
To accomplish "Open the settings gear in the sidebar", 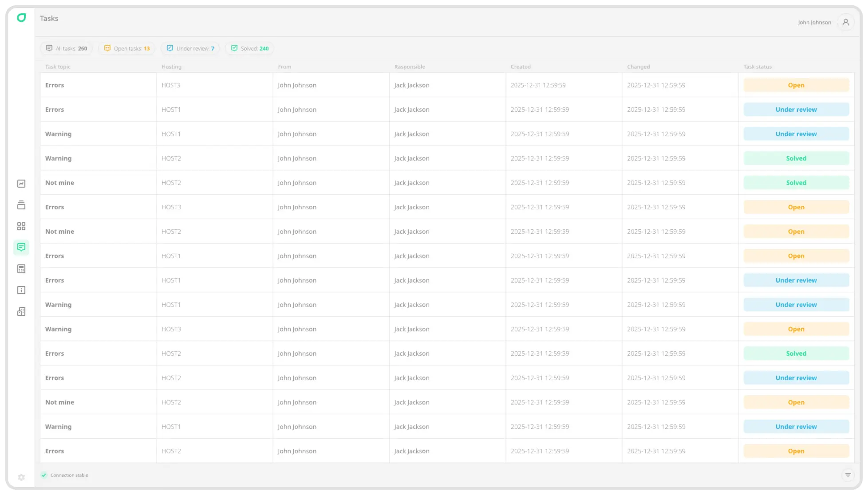I will pyautogui.click(x=21, y=477).
